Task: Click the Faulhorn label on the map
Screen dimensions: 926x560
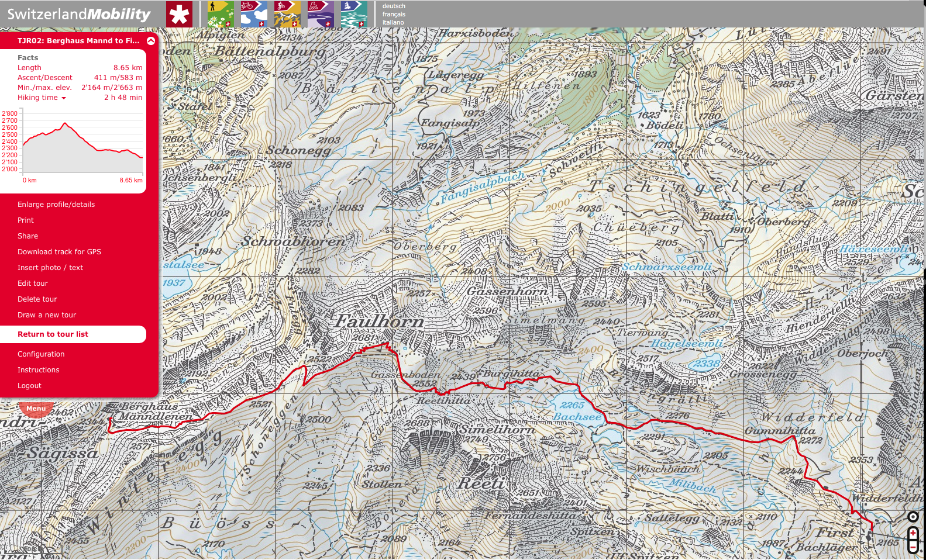Action: (379, 322)
